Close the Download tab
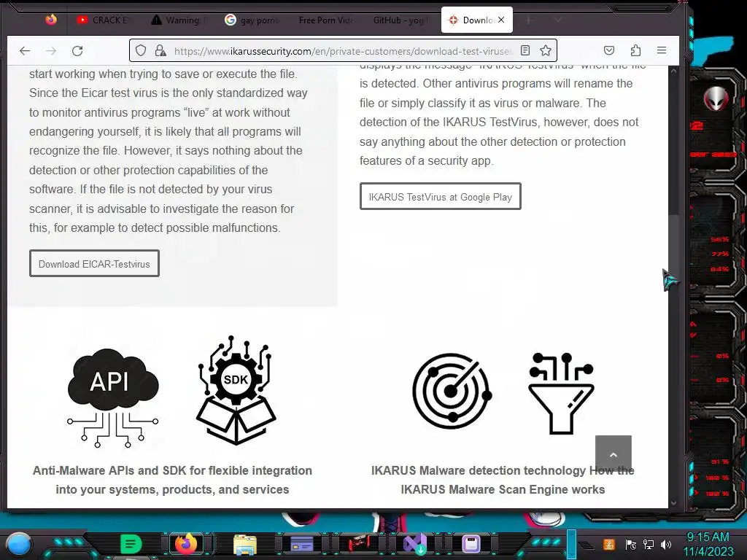The width and height of the screenshot is (747, 560). pyautogui.click(x=501, y=20)
